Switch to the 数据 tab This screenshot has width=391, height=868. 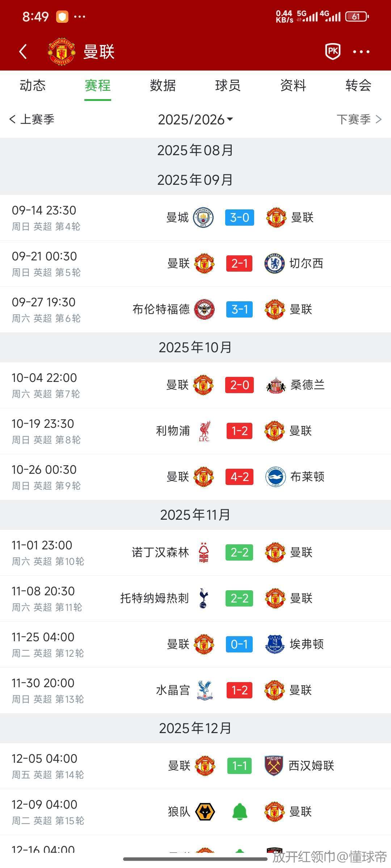point(163,86)
